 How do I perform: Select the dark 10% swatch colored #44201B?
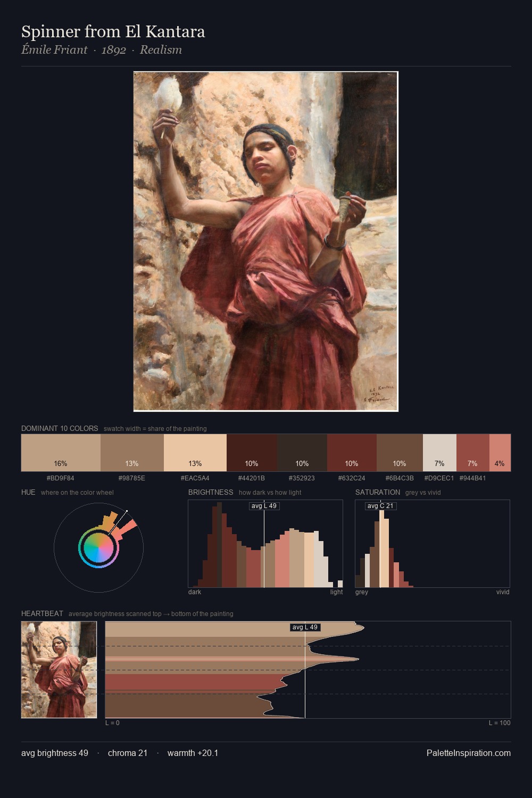click(x=252, y=453)
